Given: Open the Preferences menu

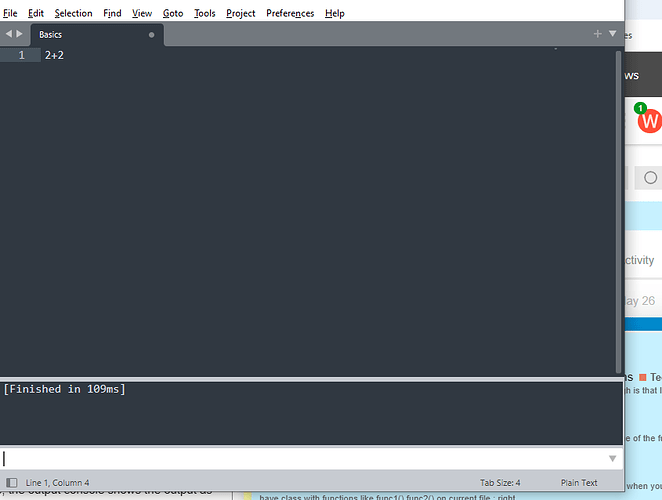Looking at the screenshot, I should [290, 14].
